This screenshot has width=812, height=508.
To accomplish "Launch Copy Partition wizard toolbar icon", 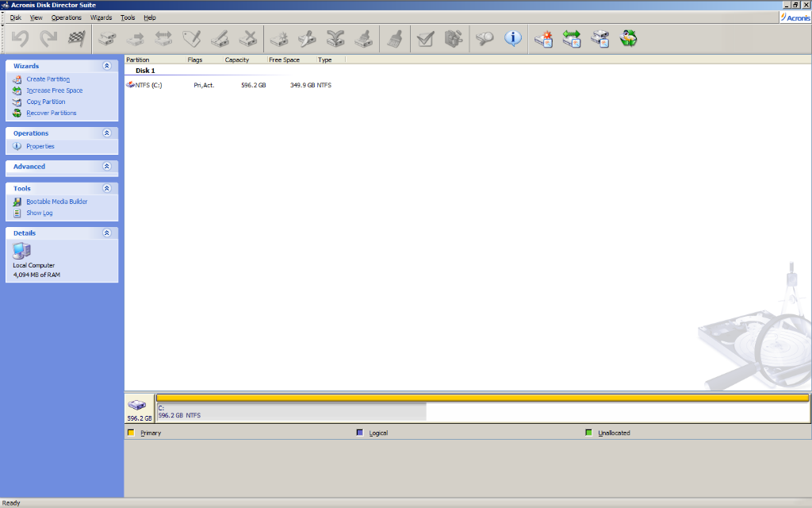I will click(600, 39).
